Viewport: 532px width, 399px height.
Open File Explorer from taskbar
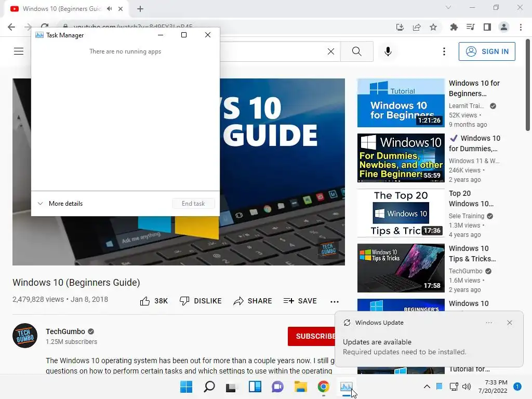tap(301, 387)
